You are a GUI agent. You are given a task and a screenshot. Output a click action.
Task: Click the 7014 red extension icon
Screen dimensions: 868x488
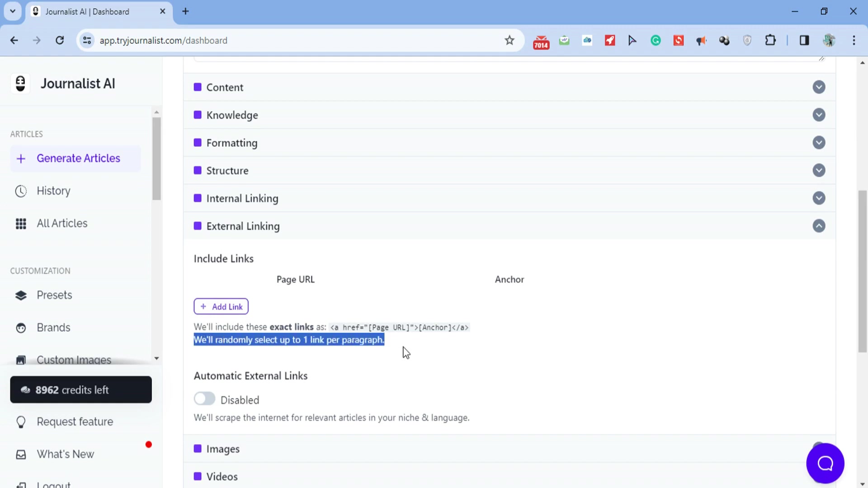pos(541,42)
